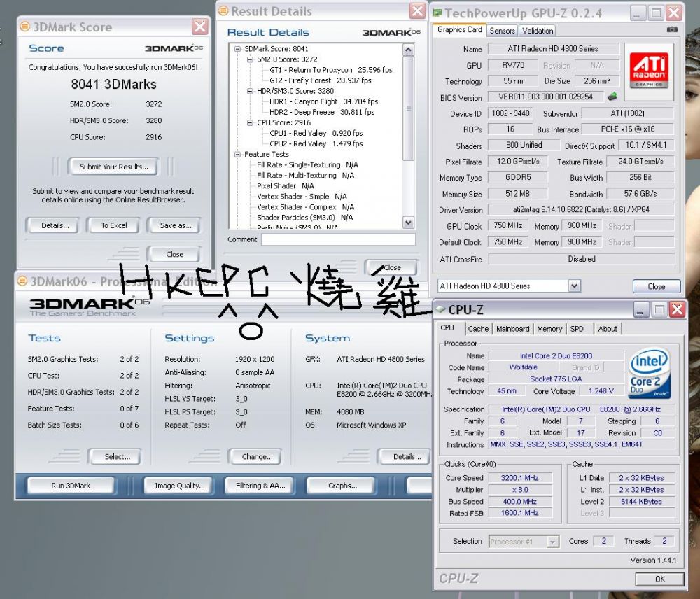Click OK in the CPU-Z window
Viewport: 700px width, 599px height.
(x=660, y=579)
